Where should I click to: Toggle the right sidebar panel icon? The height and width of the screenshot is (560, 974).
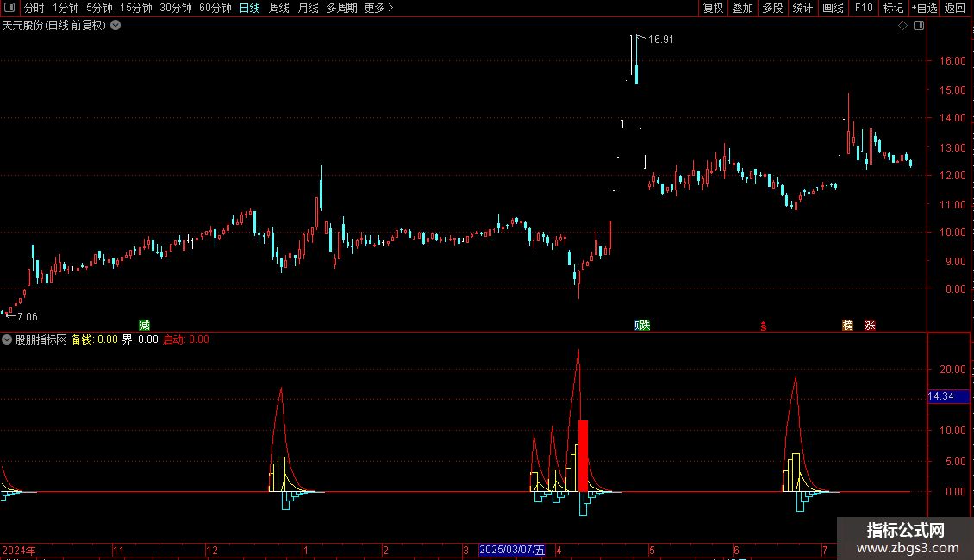pyautogui.click(x=919, y=26)
